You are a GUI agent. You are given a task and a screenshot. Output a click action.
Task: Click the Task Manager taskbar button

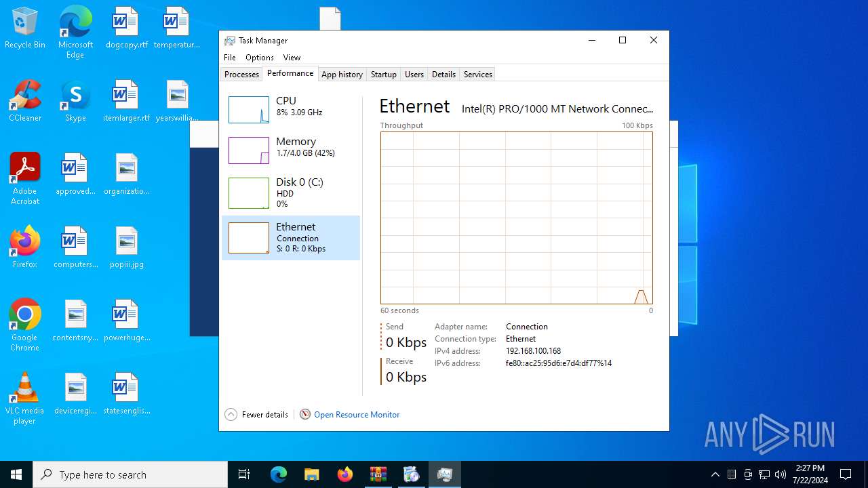coord(445,474)
